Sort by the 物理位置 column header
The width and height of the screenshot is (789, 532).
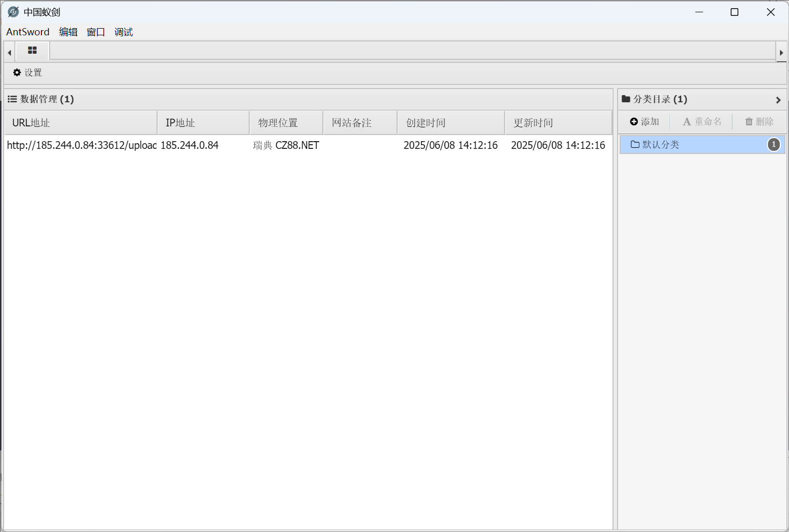pos(287,123)
